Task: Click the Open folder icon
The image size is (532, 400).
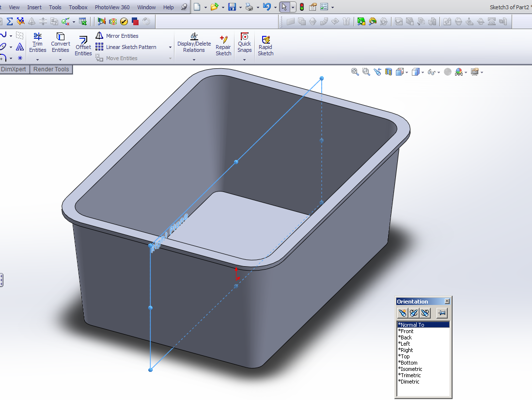Action: point(214,7)
